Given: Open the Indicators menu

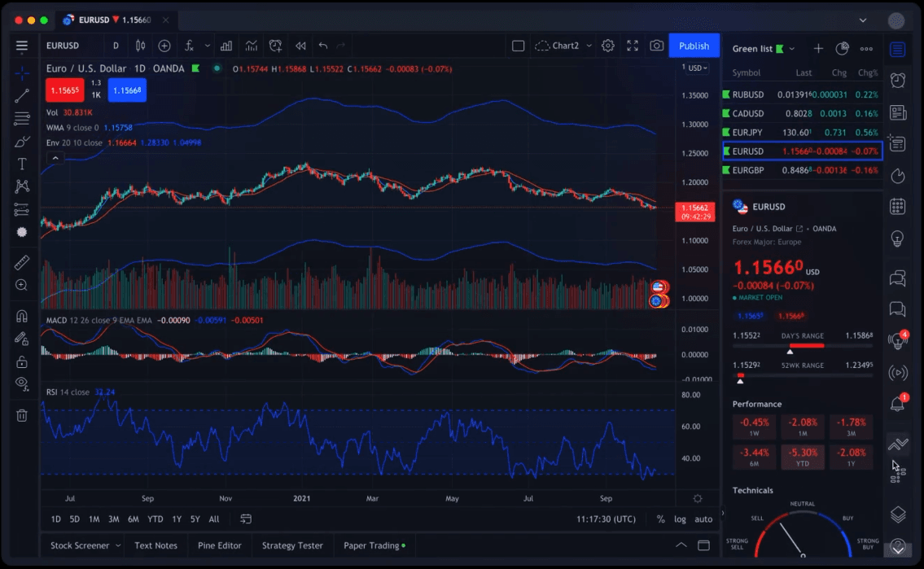Looking at the screenshot, I should point(190,46).
